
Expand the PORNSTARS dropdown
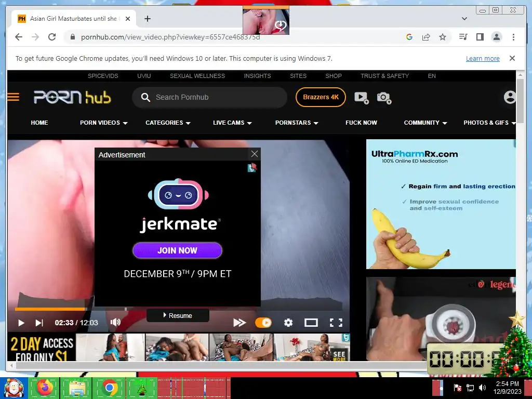[297, 123]
